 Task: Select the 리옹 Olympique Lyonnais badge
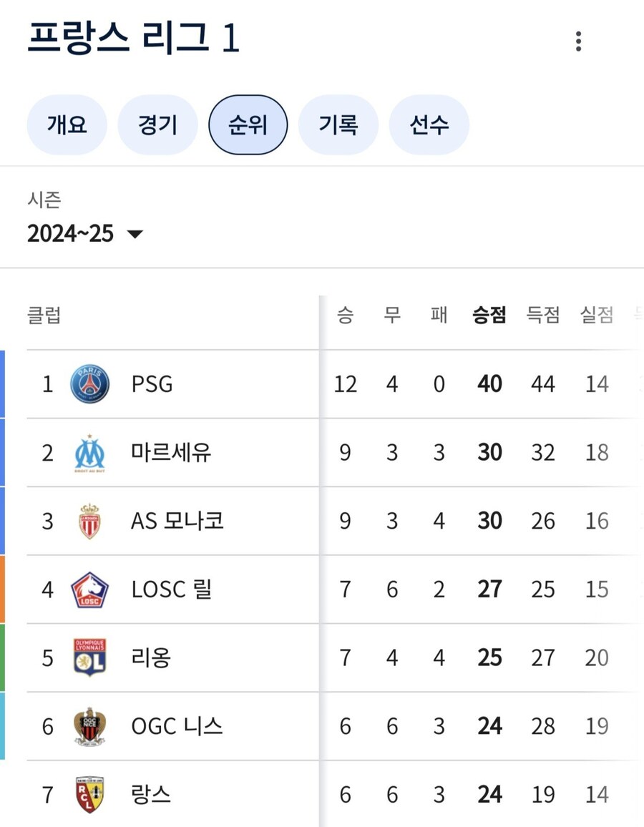[x=89, y=657]
